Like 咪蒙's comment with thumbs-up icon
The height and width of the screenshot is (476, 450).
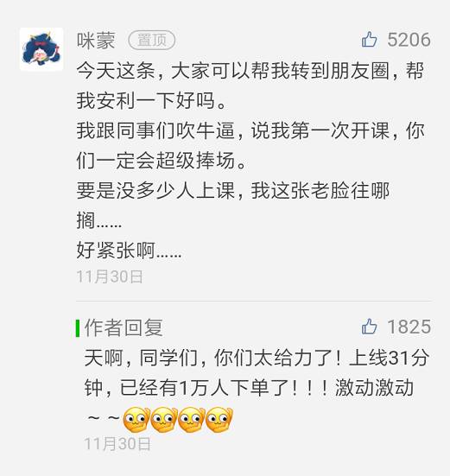pyautogui.click(x=370, y=40)
